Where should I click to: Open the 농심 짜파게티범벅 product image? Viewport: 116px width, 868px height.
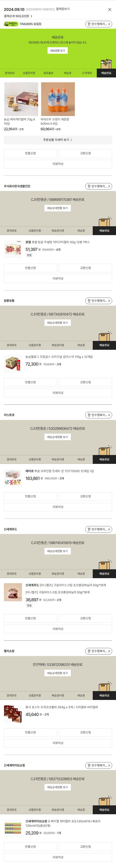coord(21,99)
